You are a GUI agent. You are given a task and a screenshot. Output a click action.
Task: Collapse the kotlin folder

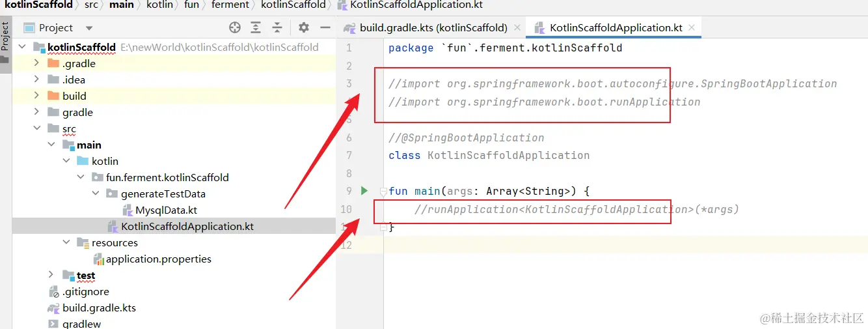(x=66, y=161)
